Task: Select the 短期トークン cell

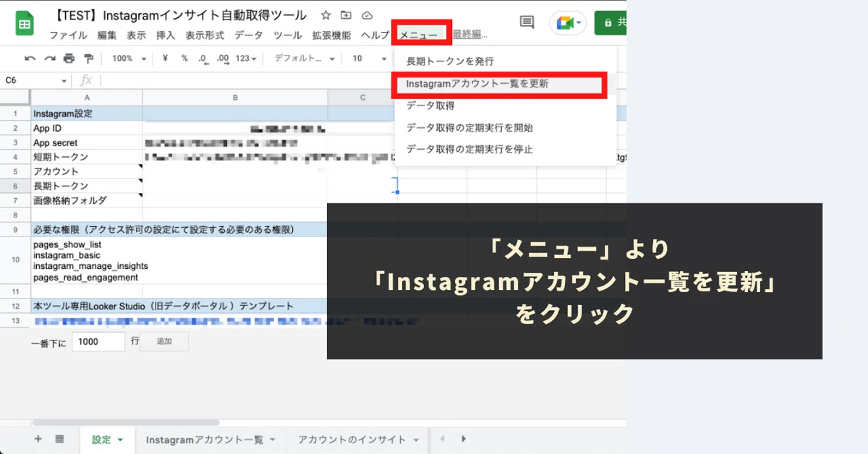Action: pos(87,157)
